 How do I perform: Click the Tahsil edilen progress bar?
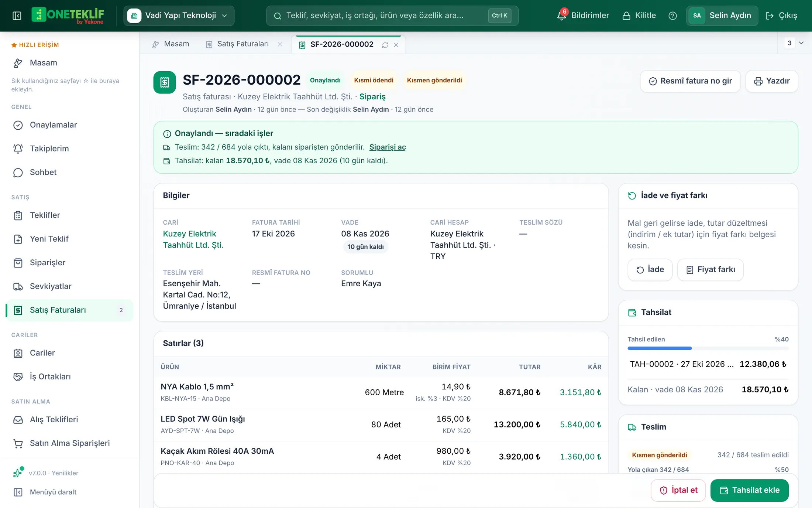[x=708, y=348]
